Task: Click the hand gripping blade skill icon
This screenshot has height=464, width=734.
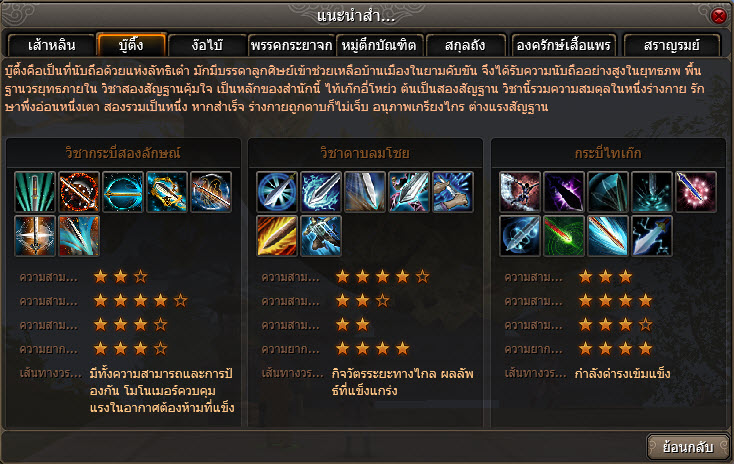Action: pos(453,192)
